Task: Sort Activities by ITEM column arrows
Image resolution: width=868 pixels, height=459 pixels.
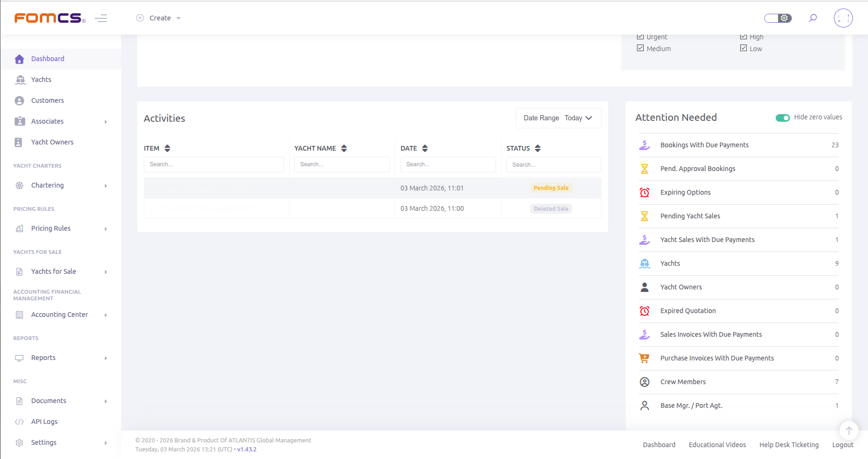Action: point(167,148)
